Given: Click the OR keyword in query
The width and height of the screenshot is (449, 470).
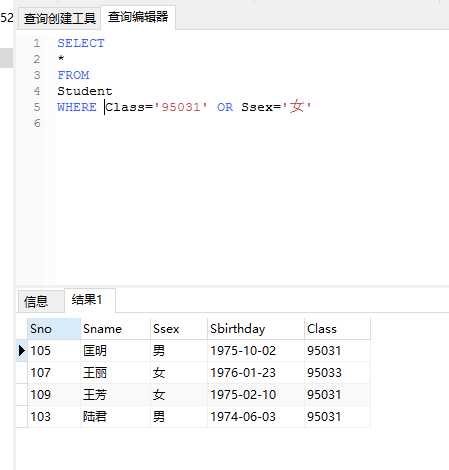Looking at the screenshot, I should click(225, 107).
